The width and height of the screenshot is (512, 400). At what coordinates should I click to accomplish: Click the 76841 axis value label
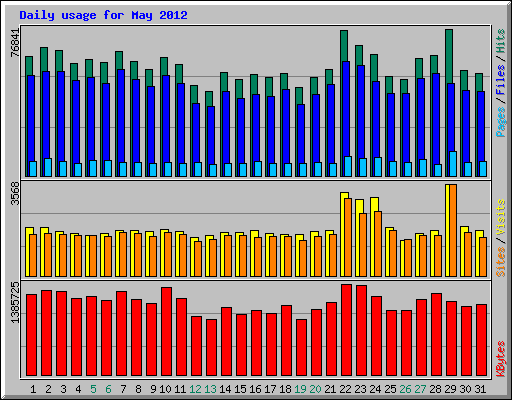click(x=15, y=43)
